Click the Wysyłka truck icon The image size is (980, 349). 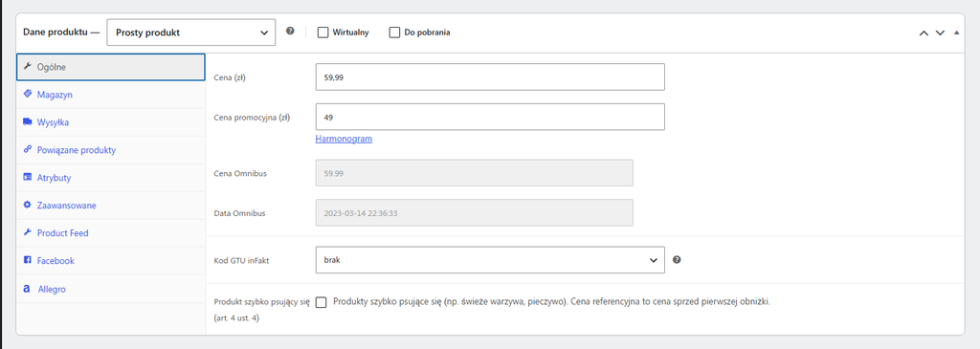[x=27, y=121]
